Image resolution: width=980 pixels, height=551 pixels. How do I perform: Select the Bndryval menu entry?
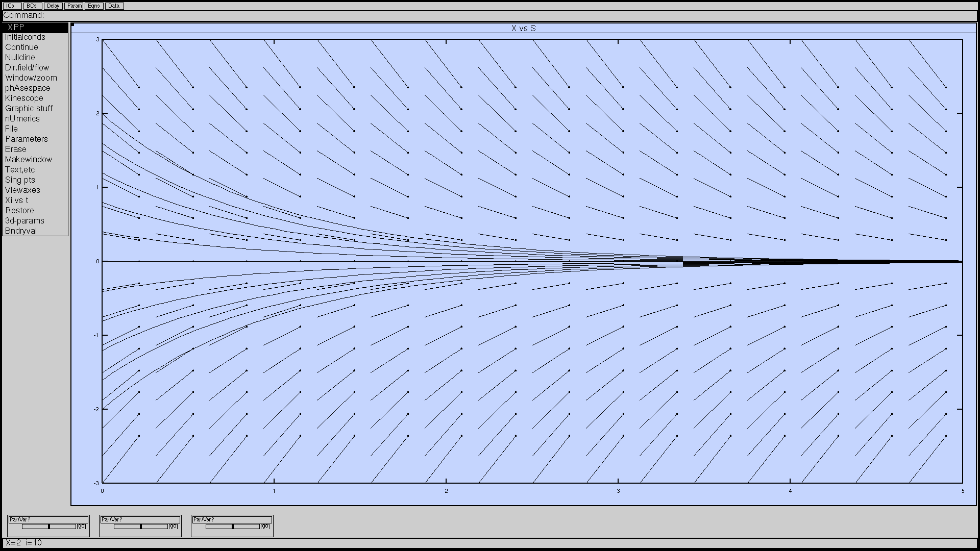[x=35, y=231]
